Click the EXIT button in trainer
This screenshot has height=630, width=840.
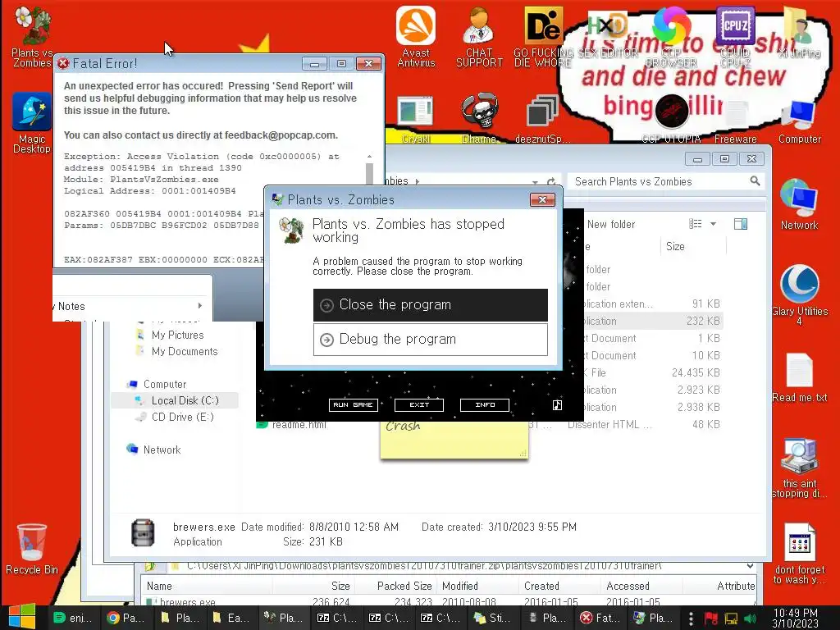tap(419, 405)
